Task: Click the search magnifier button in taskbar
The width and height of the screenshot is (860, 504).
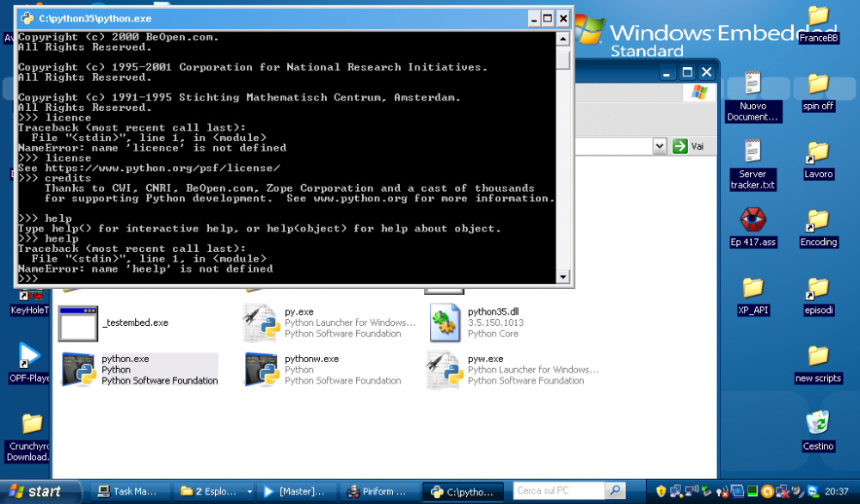Action: click(x=615, y=490)
